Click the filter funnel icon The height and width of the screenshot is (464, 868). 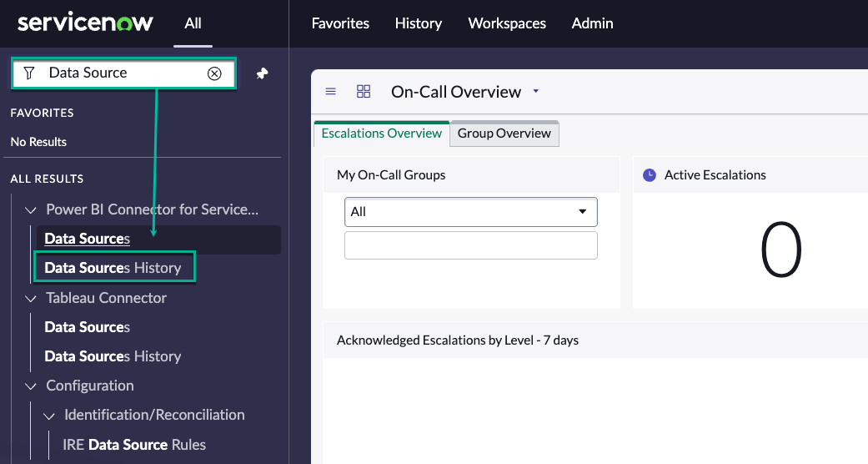point(29,73)
